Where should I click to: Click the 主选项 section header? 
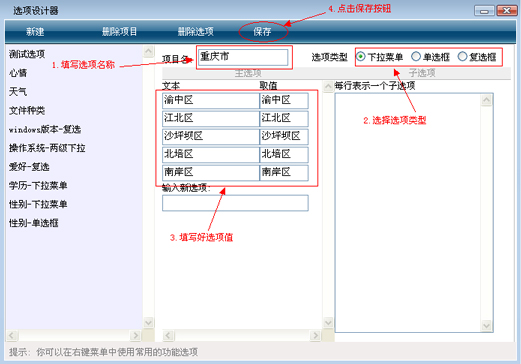pos(248,73)
